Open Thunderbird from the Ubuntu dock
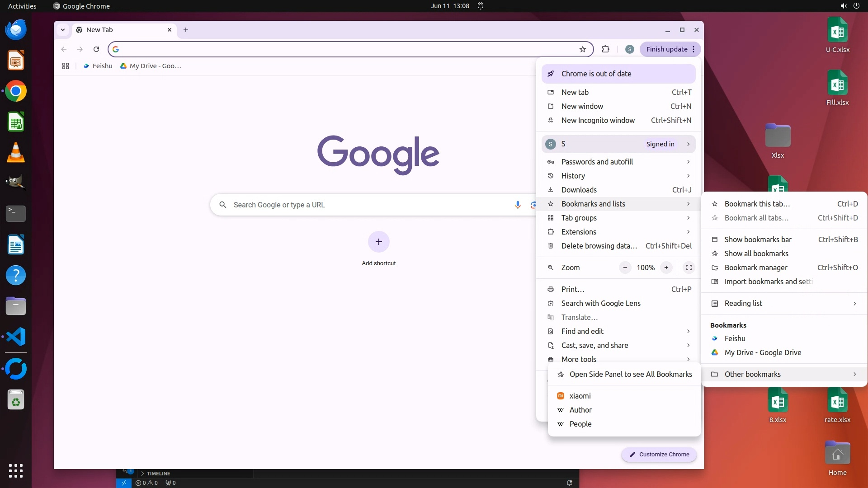 click(x=16, y=30)
